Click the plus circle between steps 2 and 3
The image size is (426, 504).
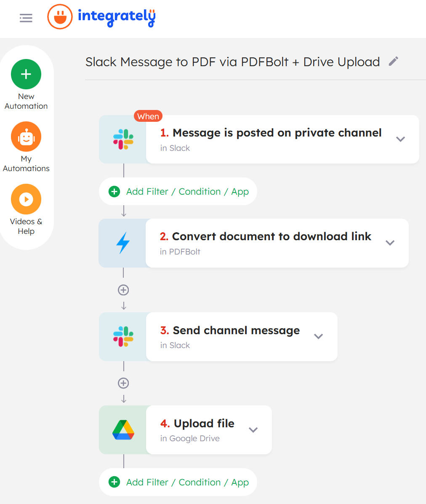[x=123, y=290]
